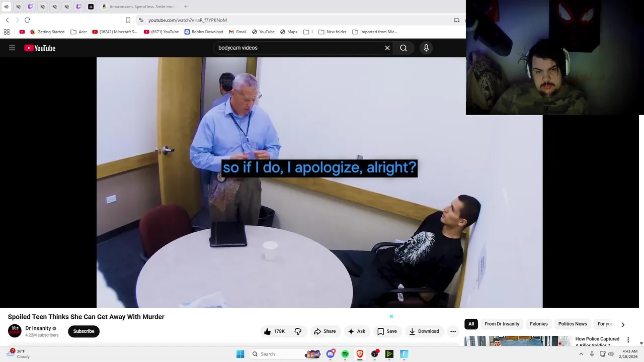Screen dimensions: 644x362
Task: Dismiss the small teal X near Save
Action: pyautogui.click(x=391, y=316)
